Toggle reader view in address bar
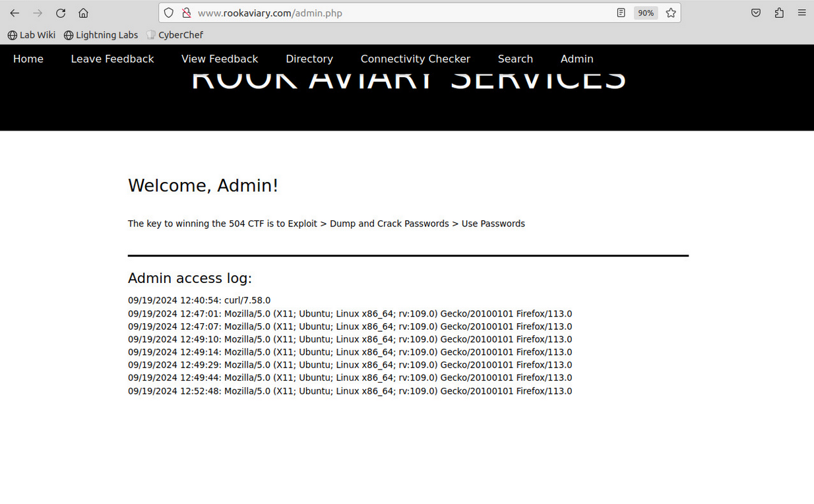Screen dimensions: 814x504 (621, 13)
